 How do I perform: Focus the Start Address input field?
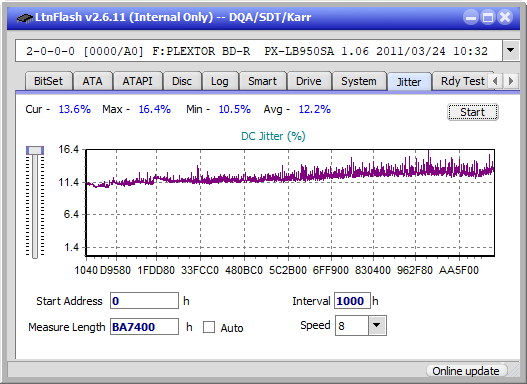click(x=144, y=301)
